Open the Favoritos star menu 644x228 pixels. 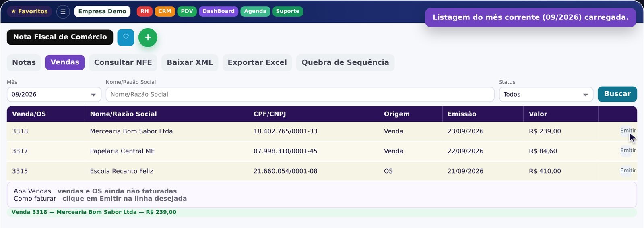tap(29, 11)
